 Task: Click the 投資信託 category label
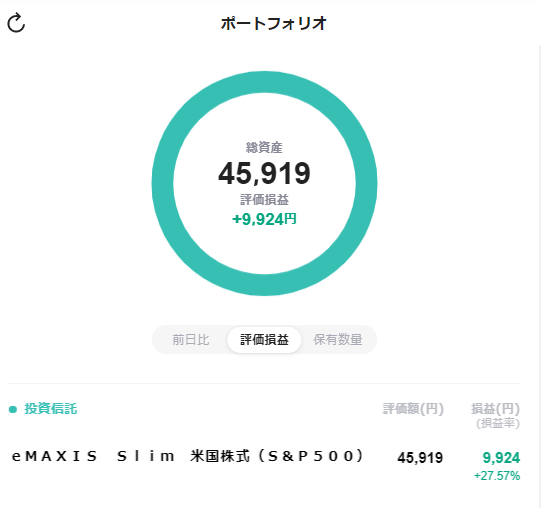[x=50, y=409]
